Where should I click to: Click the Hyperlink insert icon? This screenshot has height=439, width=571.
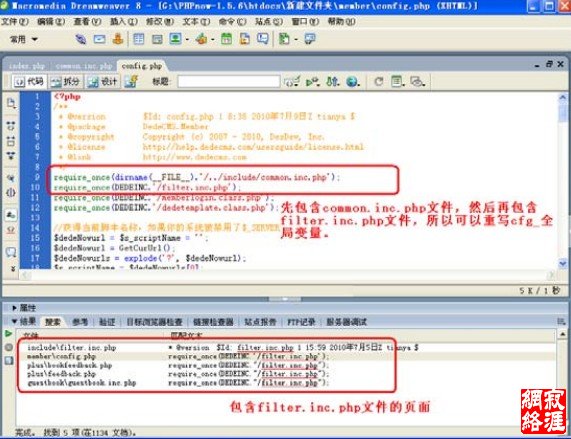coord(80,39)
